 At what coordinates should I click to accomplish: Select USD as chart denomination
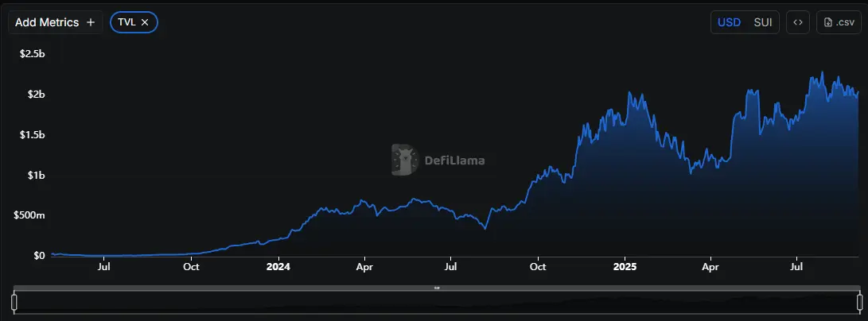click(729, 22)
